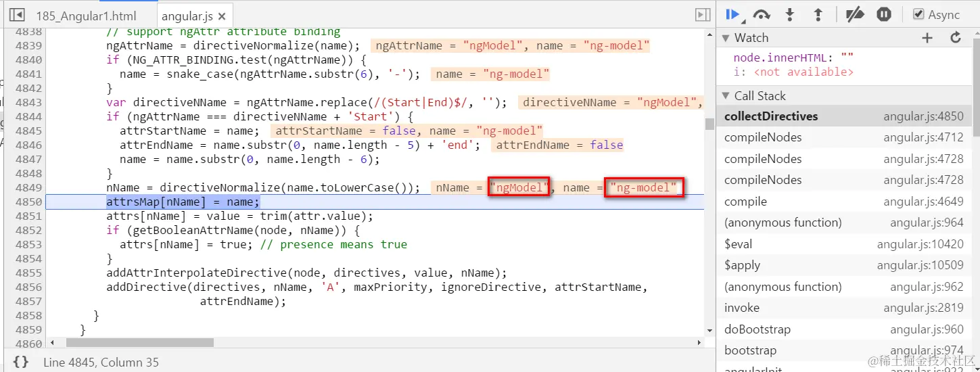Deactivate breakpoints
This screenshot has width=980, height=372.
coord(856,14)
